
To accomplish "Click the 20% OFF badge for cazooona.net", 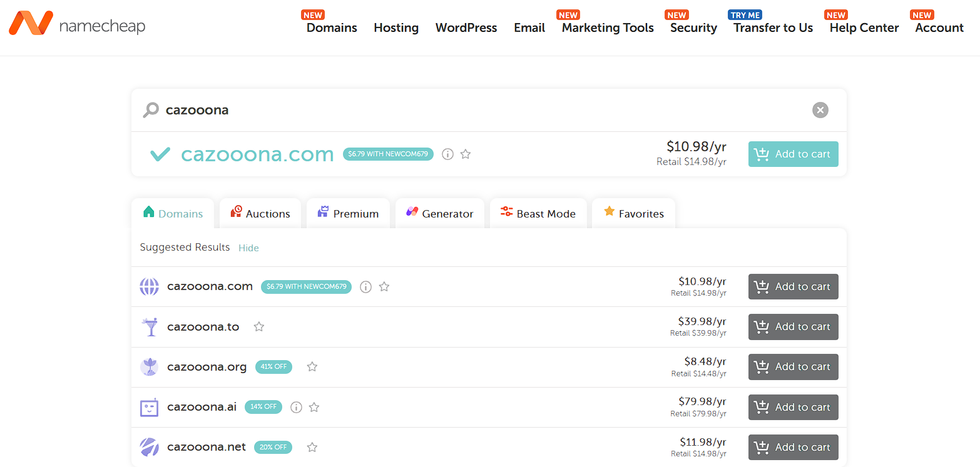I will [x=273, y=447].
